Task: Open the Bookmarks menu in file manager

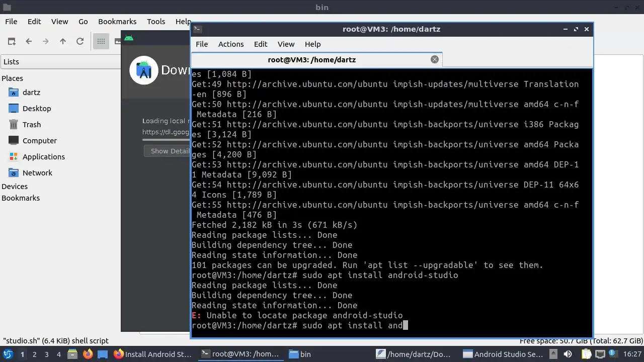Action: [x=117, y=22]
